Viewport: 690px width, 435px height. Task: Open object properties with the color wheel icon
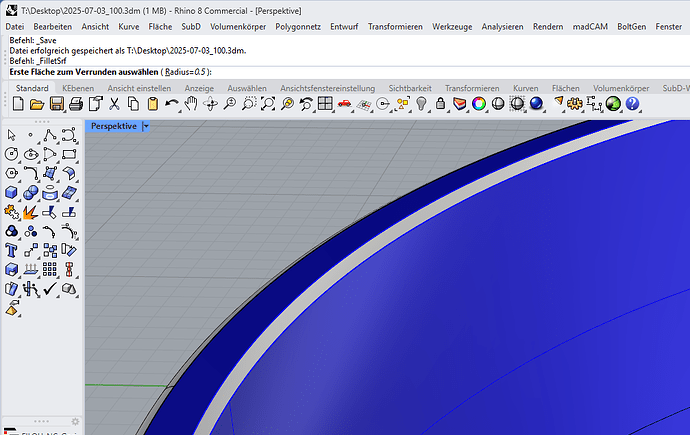479,104
